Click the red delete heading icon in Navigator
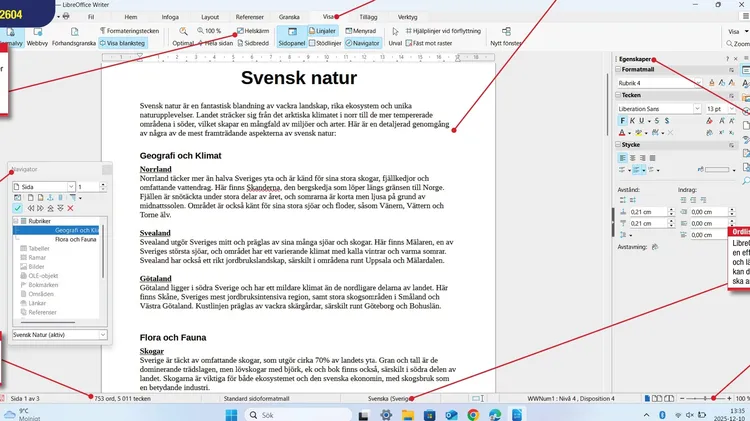 click(69, 208)
